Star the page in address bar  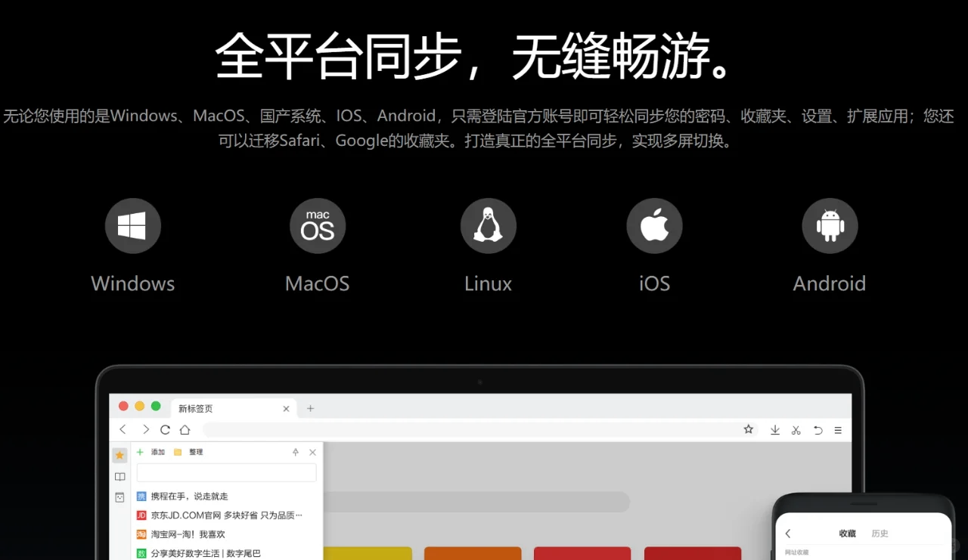point(749,429)
